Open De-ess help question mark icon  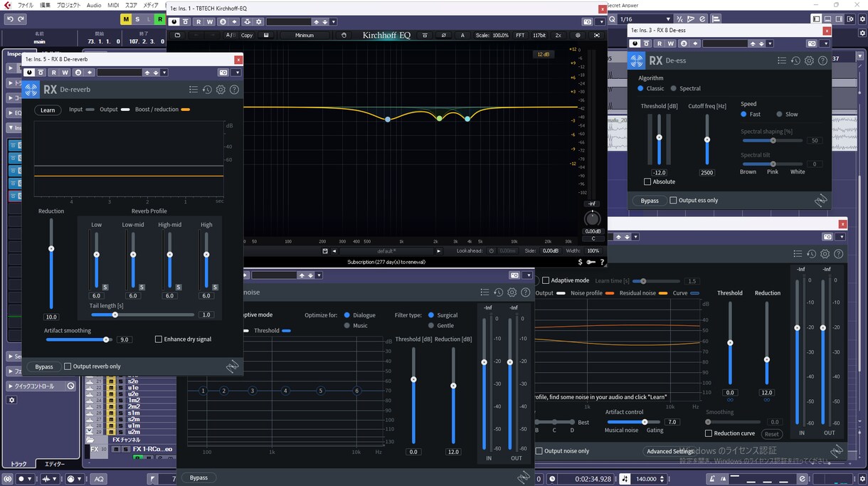tap(822, 60)
